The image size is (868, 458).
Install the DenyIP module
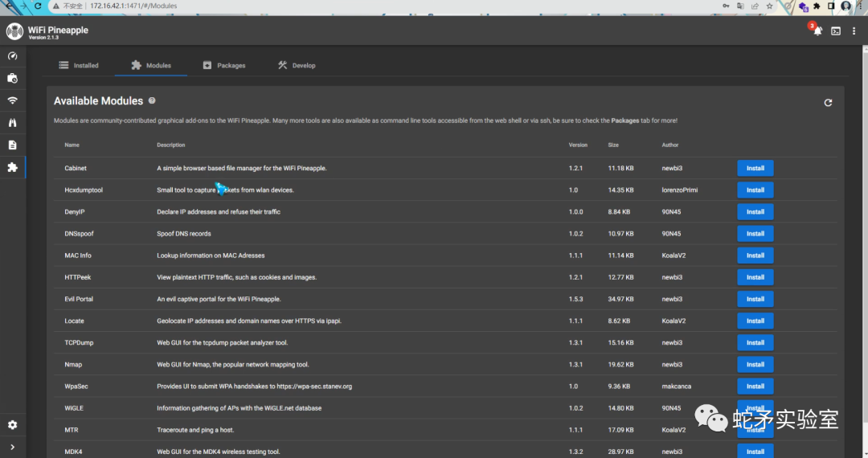click(x=755, y=212)
